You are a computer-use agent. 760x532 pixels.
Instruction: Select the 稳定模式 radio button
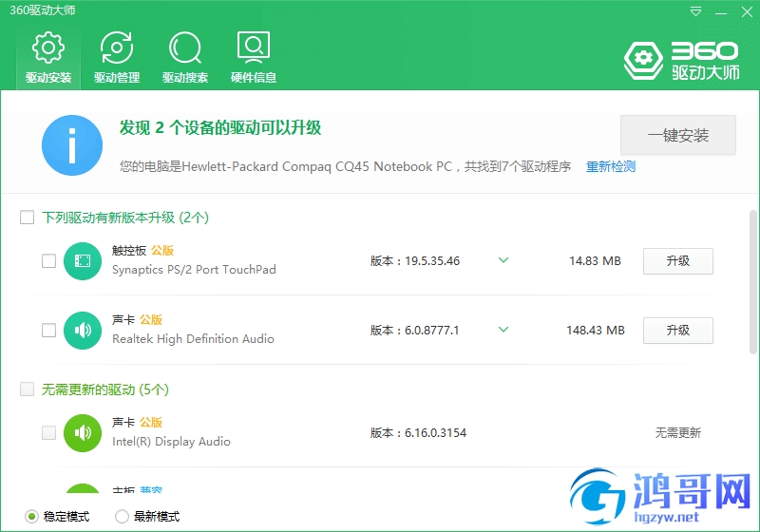coord(31,517)
